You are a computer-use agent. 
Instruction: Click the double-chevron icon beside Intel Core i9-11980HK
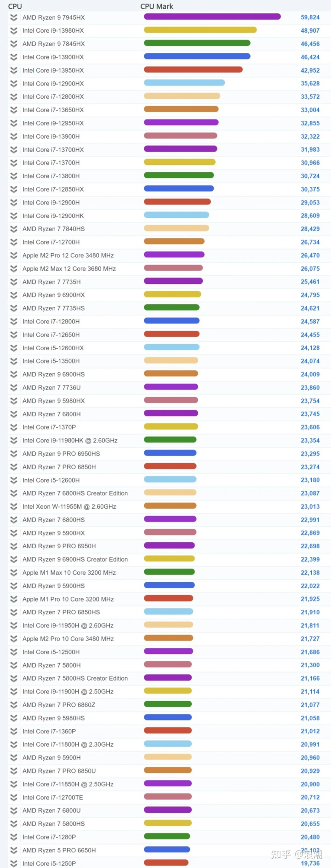14,441
